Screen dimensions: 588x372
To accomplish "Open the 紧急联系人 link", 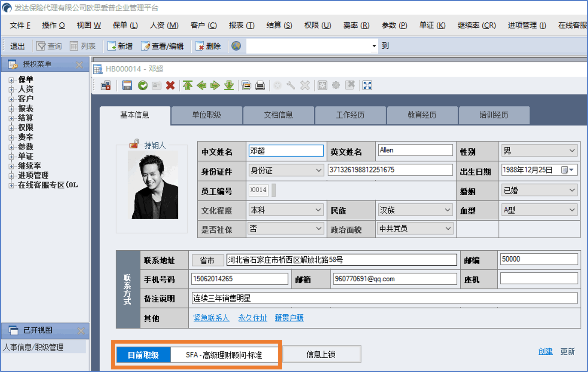I will 211,318.
